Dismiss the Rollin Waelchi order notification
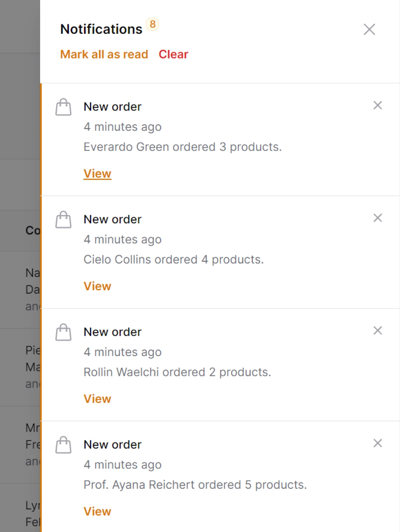This screenshot has width=400, height=532. 377,331
